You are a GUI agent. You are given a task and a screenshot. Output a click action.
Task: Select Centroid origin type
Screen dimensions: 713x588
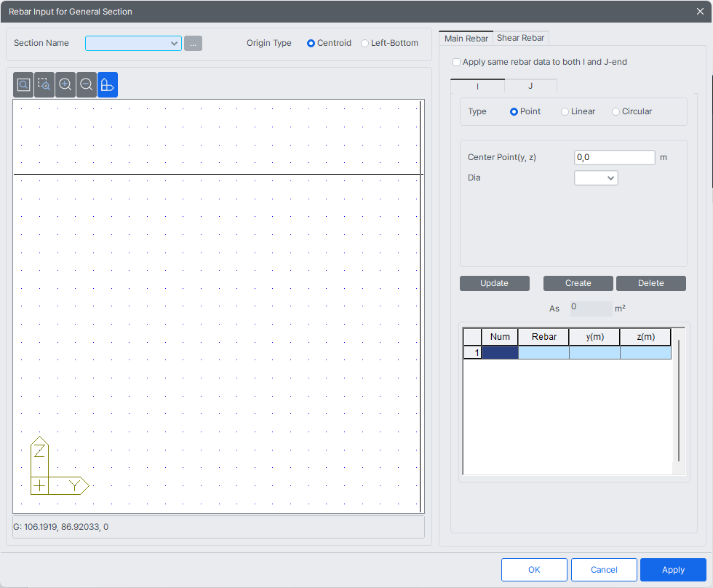pos(329,43)
